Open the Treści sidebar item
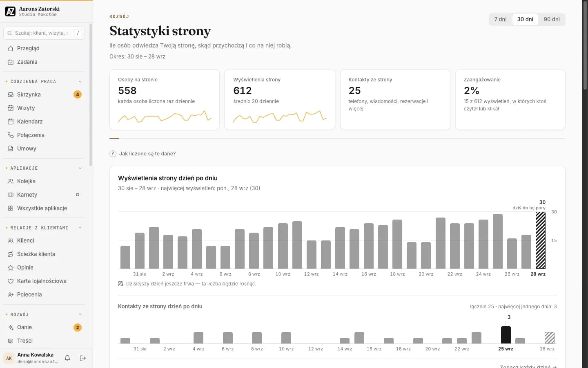The image size is (588, 368). tap(44, 341)
